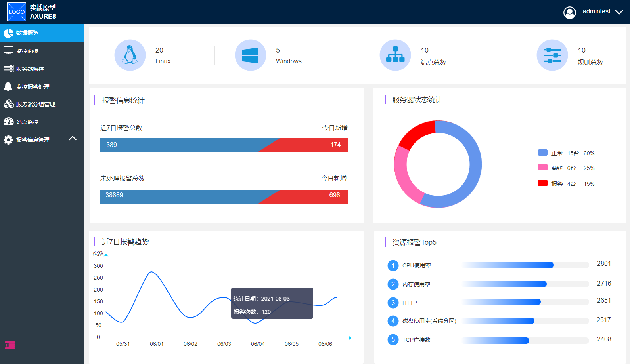Image resolution: width=630 pixels, height=364 pixels.
Task: Click the 389 seven-day alarm bar
Action: coord(185,145)
